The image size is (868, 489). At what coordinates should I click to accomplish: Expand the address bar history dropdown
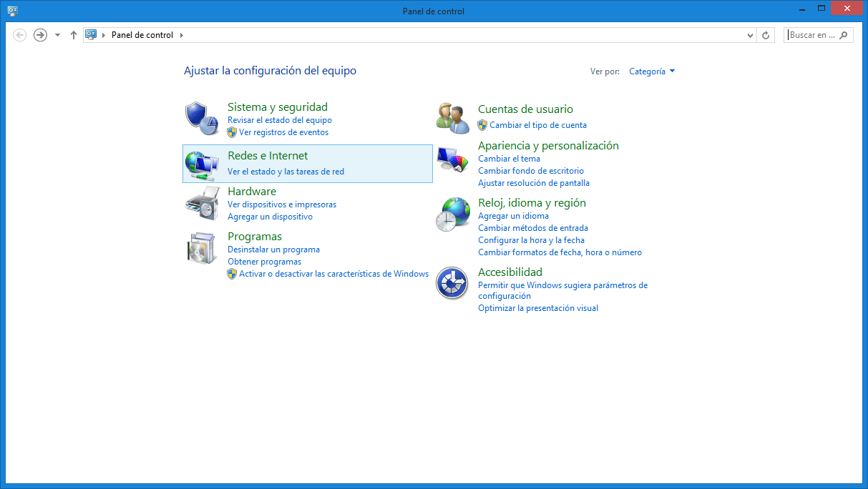[x=750, y=35]
